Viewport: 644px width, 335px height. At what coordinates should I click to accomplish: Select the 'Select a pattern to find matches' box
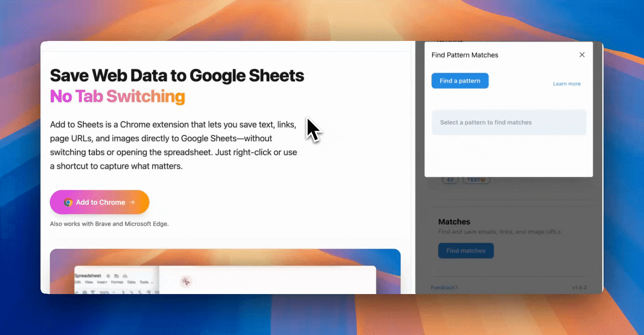tap(509, 122)
